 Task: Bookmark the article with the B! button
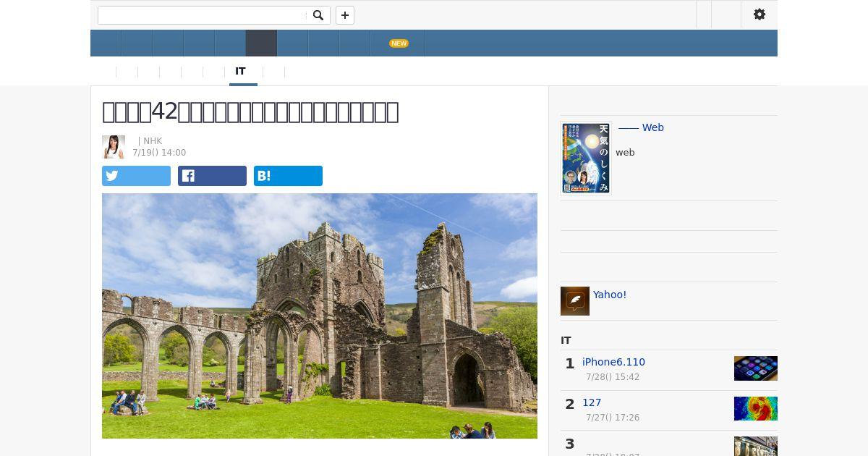[288, 176]
